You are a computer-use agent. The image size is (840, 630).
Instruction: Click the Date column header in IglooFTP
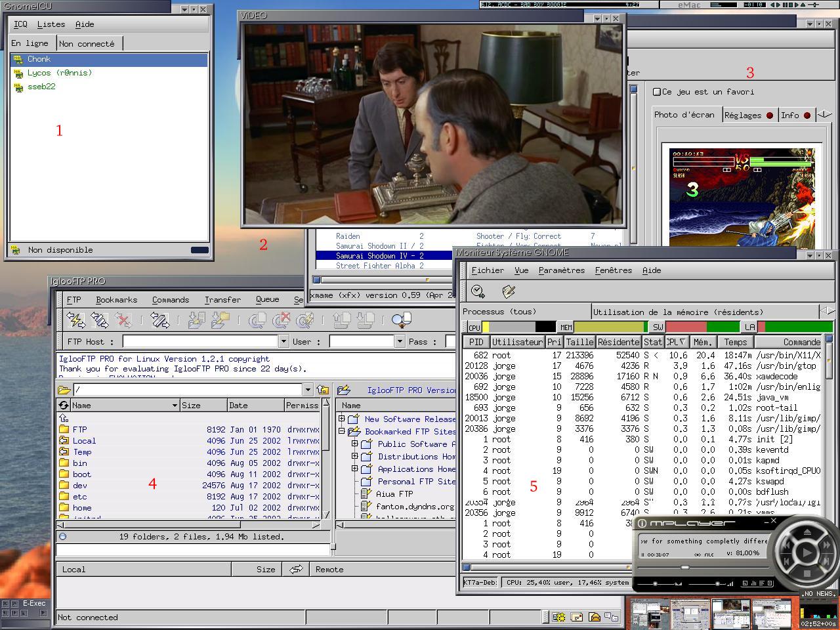[x=255, y=406]
